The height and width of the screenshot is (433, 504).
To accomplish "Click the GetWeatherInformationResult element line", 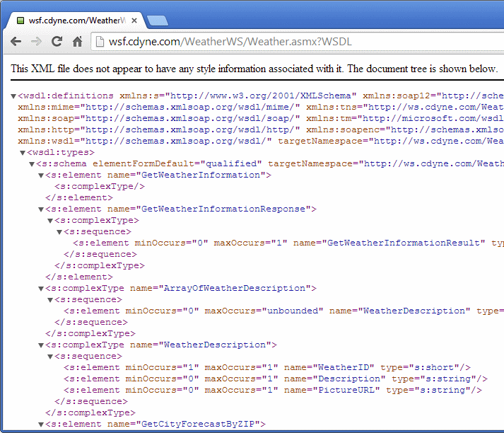I will click(x=288, y=243).
